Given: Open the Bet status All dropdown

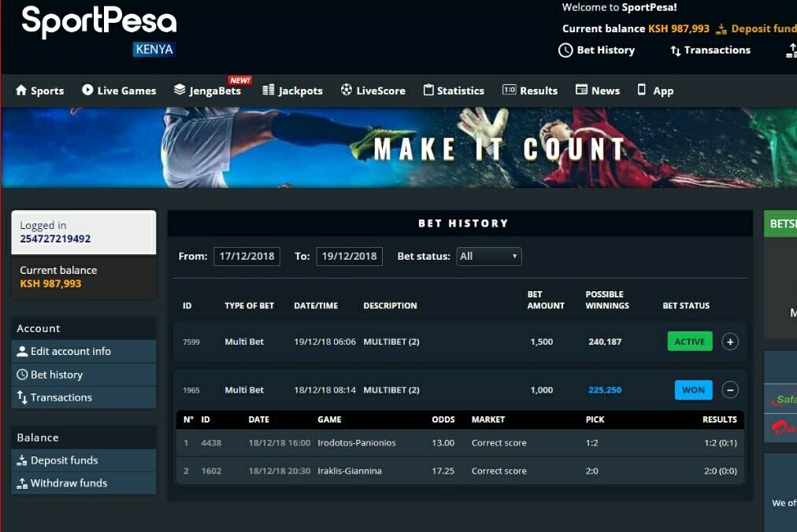Looking at the screenshot, I should click(x=488, y=257).
